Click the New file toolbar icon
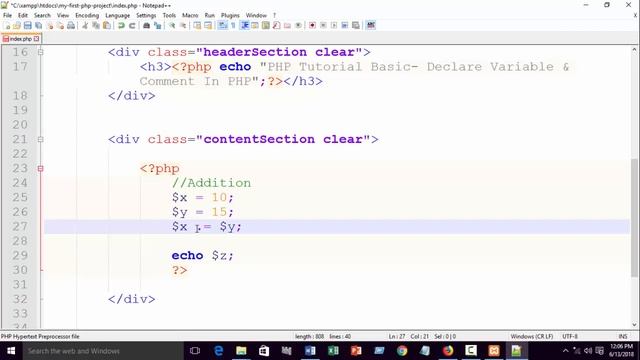The image size is (640, 360). (x=7, y=26)
